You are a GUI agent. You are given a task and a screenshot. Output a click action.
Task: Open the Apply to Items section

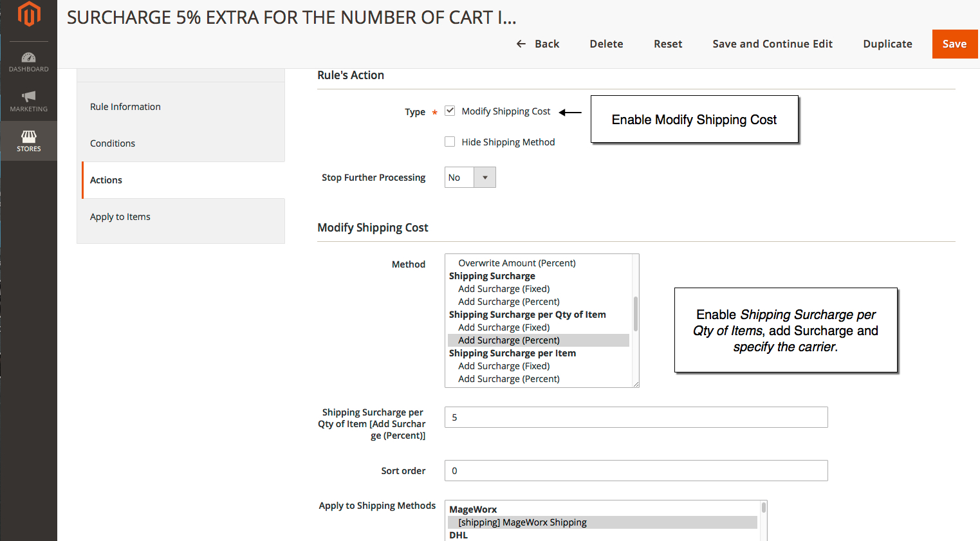click(120, 217)
